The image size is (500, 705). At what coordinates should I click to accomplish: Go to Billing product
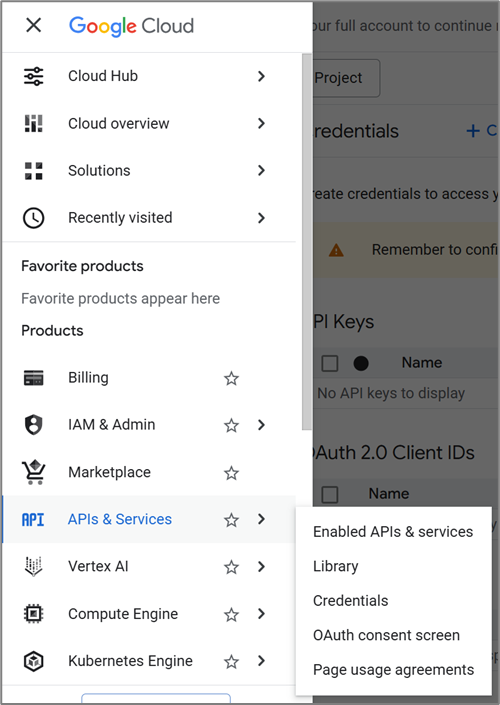[x=88, y=378]
